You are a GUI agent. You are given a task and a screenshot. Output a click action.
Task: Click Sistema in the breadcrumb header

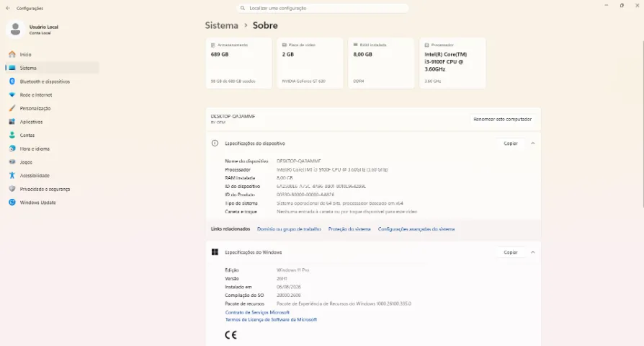pyautogui.click(x=221, y=25)
